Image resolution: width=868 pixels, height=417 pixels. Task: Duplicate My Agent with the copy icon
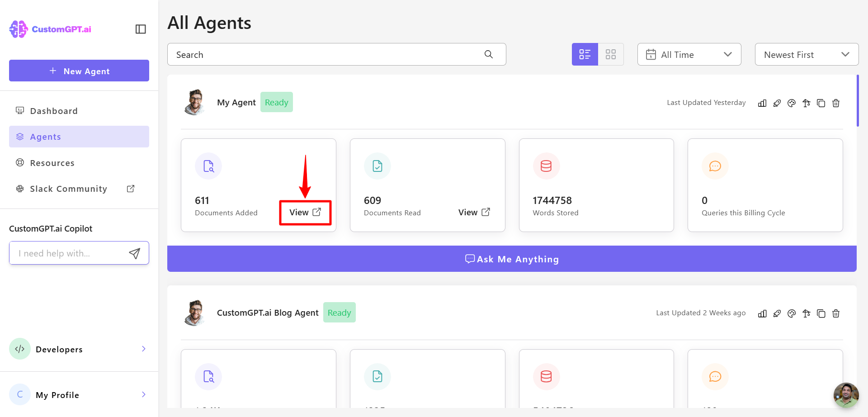821,103
